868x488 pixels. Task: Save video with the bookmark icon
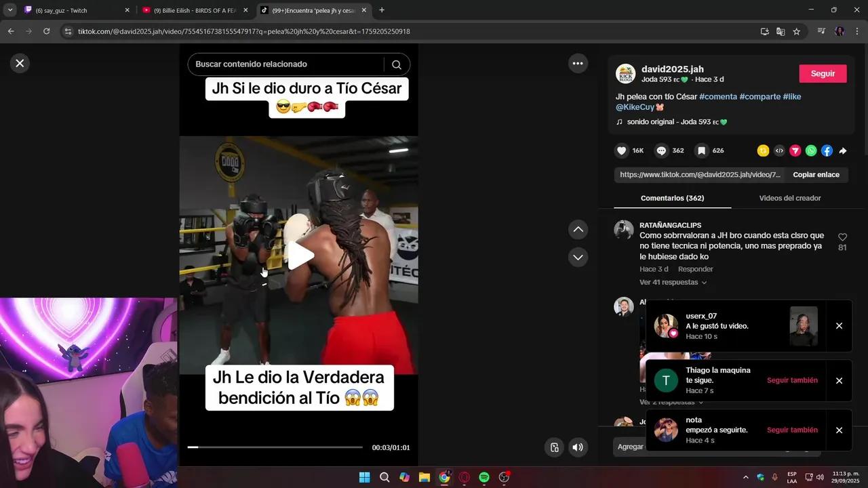coord(701,151)
